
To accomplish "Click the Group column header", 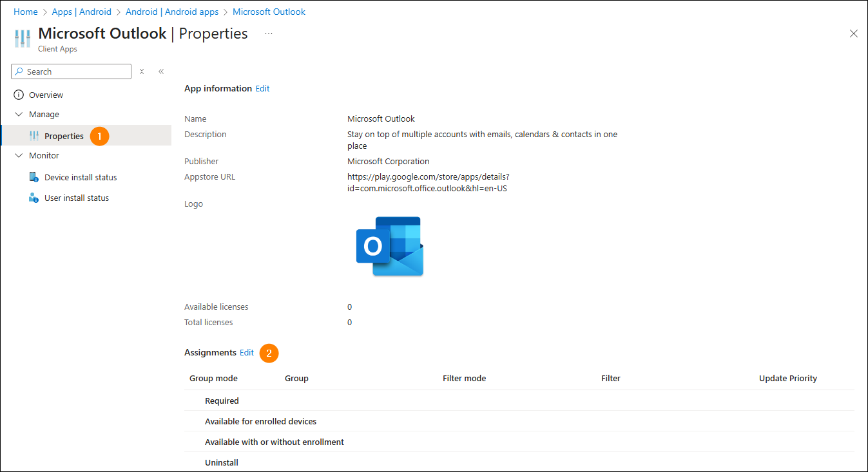I will point(296,378).
